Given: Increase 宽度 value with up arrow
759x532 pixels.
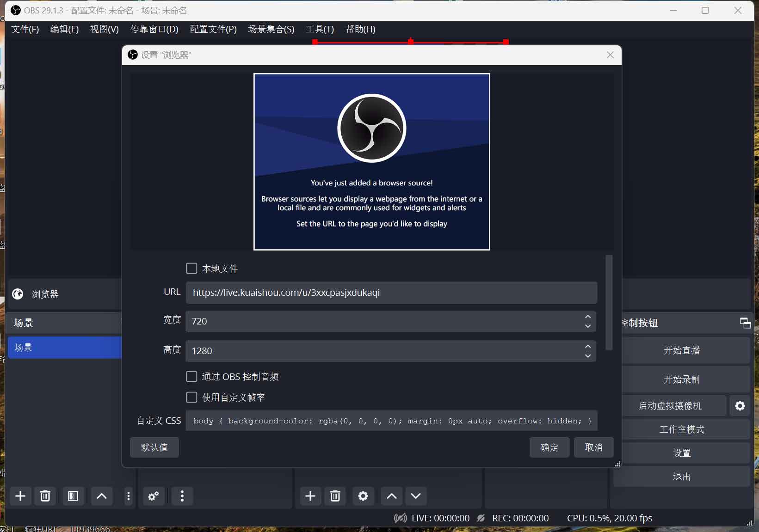Looking at the screenshot, I should pyautogui.click(x=588, y=317).
